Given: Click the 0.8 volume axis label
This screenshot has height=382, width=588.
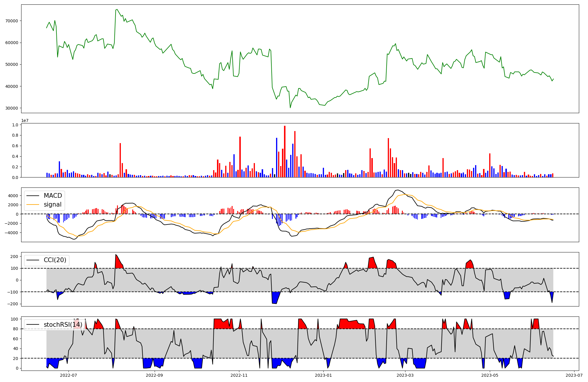Looking at the screenshot, I should coord(15,135).
